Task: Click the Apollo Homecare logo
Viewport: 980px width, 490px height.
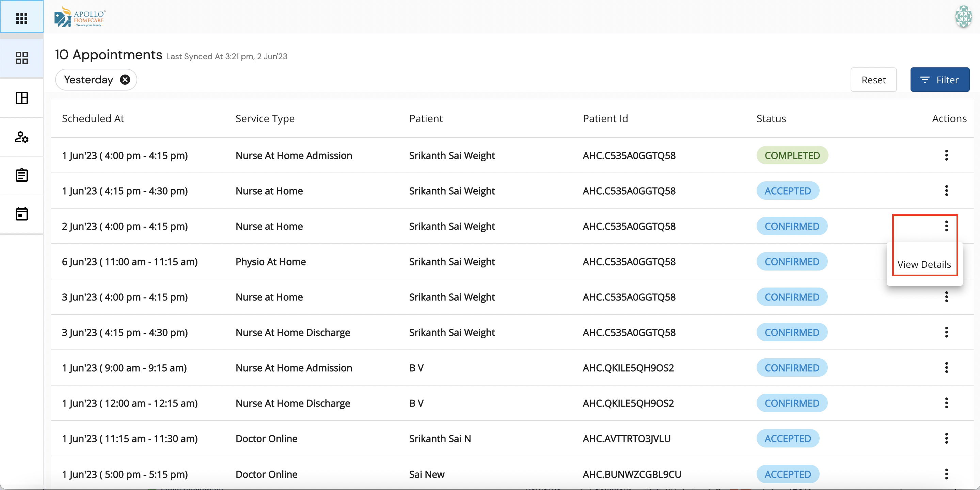Action: (81, 17)
